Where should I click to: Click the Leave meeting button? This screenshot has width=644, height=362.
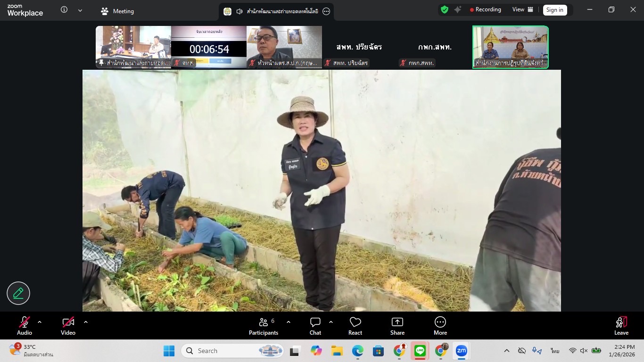(621, 325)
